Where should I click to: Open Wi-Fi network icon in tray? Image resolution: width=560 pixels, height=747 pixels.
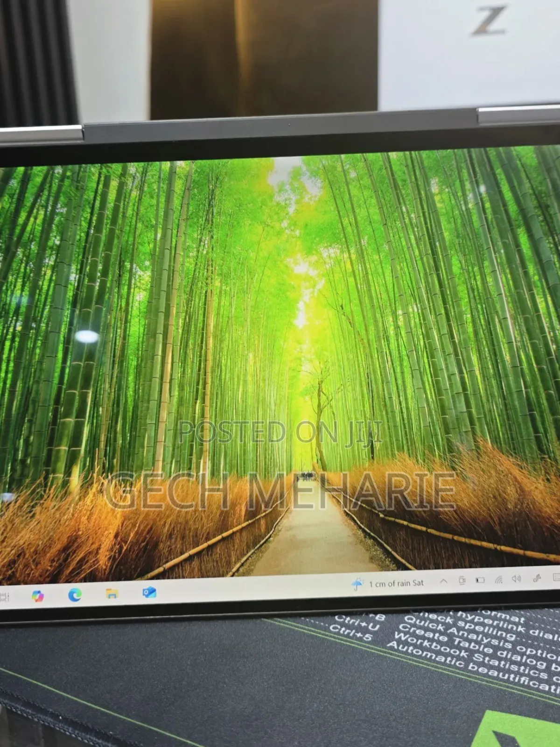click(498, 579)
